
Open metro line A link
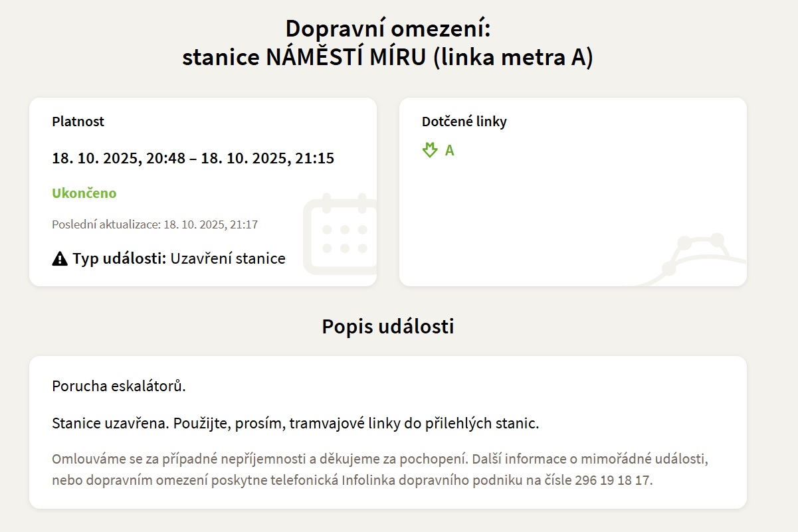click(449, 150)
